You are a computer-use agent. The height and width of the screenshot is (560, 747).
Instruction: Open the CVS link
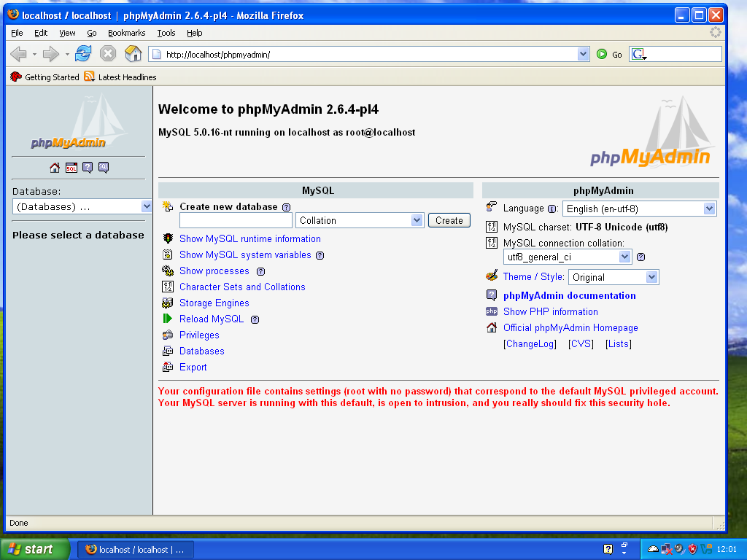point(581,344)
